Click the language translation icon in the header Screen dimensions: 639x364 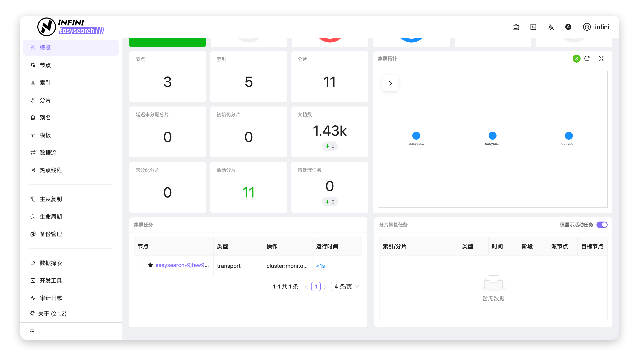tap(551, 27)
